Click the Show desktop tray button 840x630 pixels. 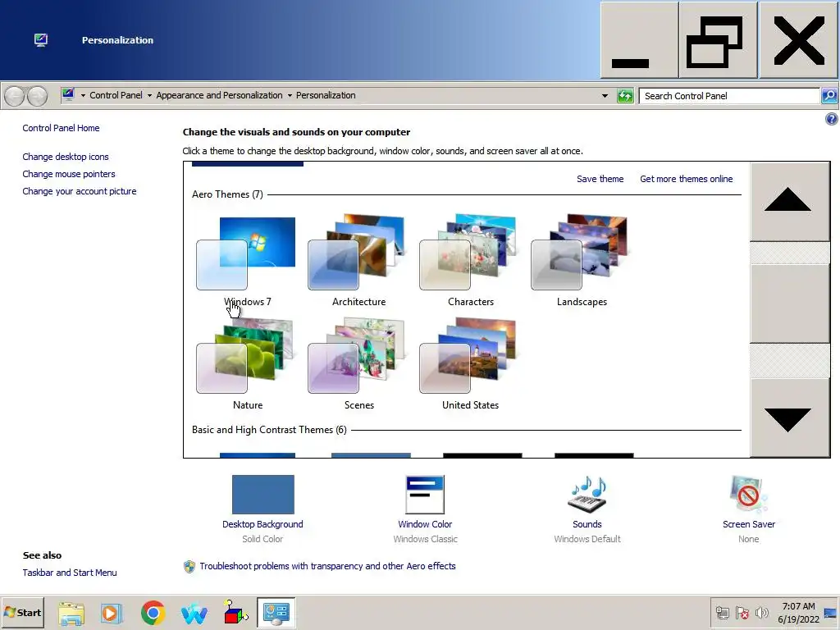pyautogui.click(x=831, y=613)
